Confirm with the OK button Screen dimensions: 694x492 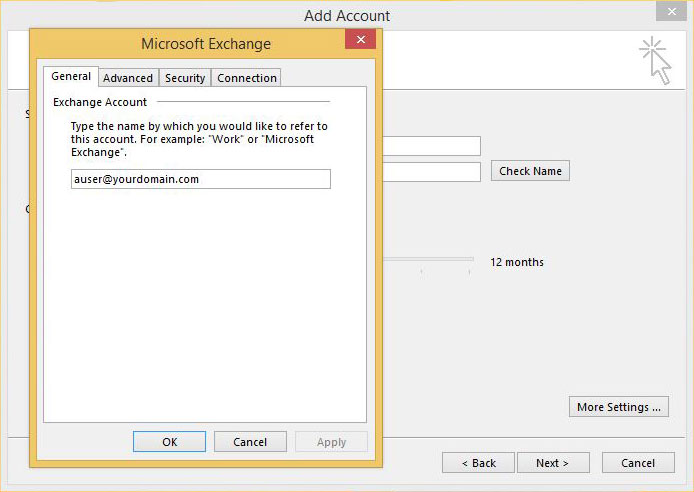(x=170, y=442)
